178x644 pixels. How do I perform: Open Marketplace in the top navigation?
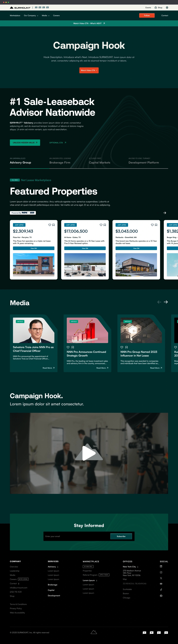[x=15, y=15]
